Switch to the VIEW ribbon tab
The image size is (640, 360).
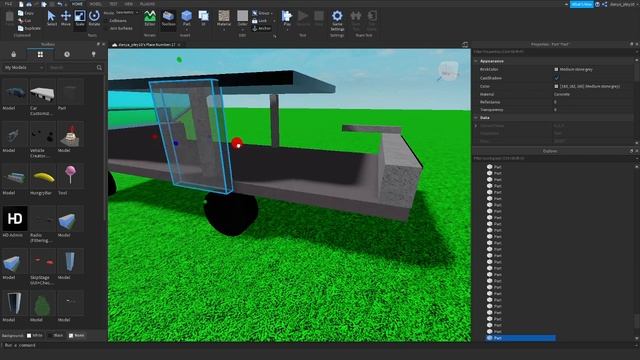click(x=129, y=4)
